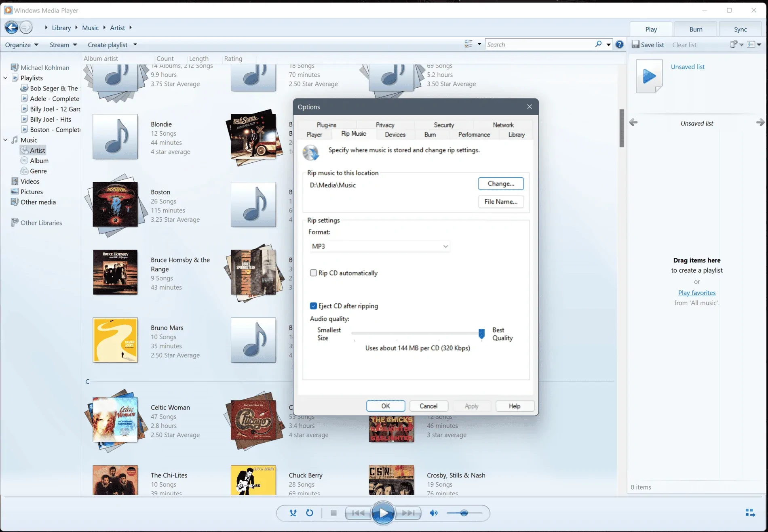The width and height of the screenshot is (768, 532).
Task: Click Apply in the Options dialog
Action: (x=472, y=406)
